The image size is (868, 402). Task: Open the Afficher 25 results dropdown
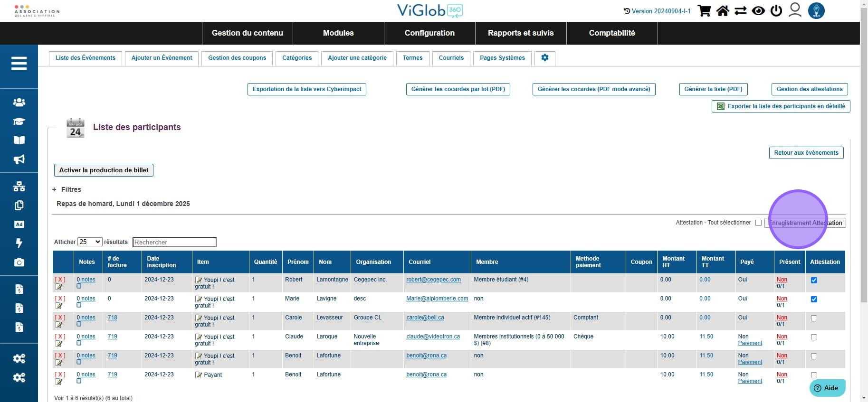tap(90, 242)
